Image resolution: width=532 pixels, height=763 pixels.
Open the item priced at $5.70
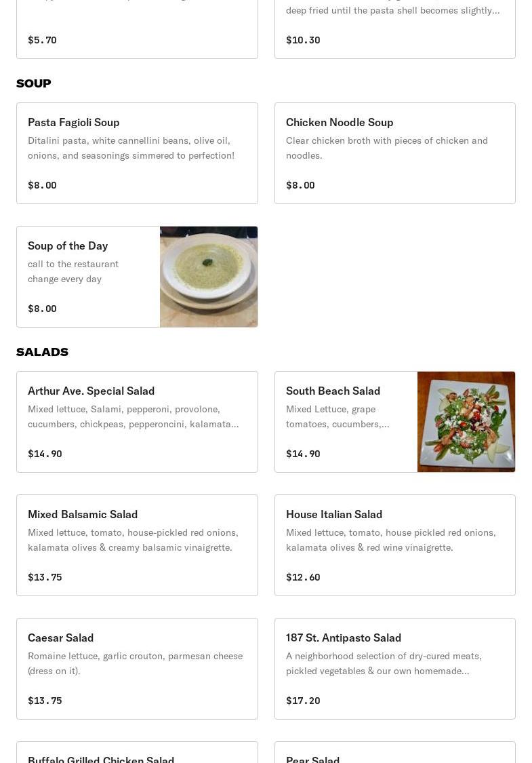tap(137, 31)
